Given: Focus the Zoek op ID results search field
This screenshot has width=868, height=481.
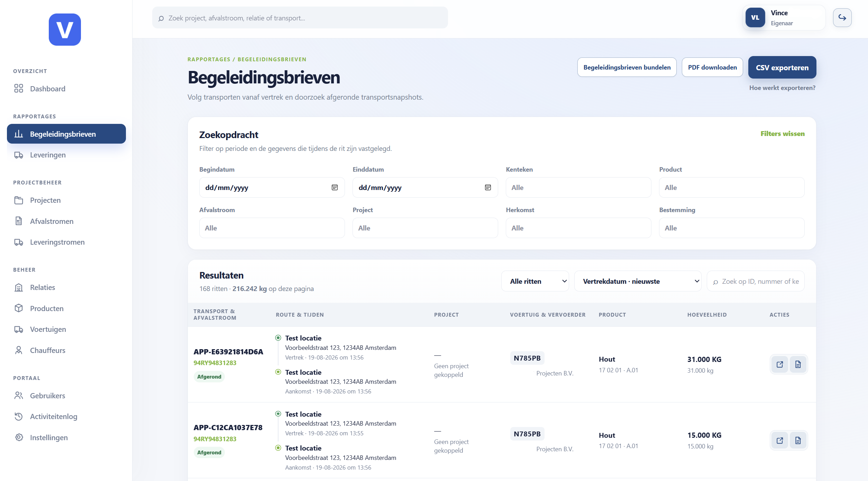Looking at the screenshot, I should pyautogui.click(x=756, y=281).
